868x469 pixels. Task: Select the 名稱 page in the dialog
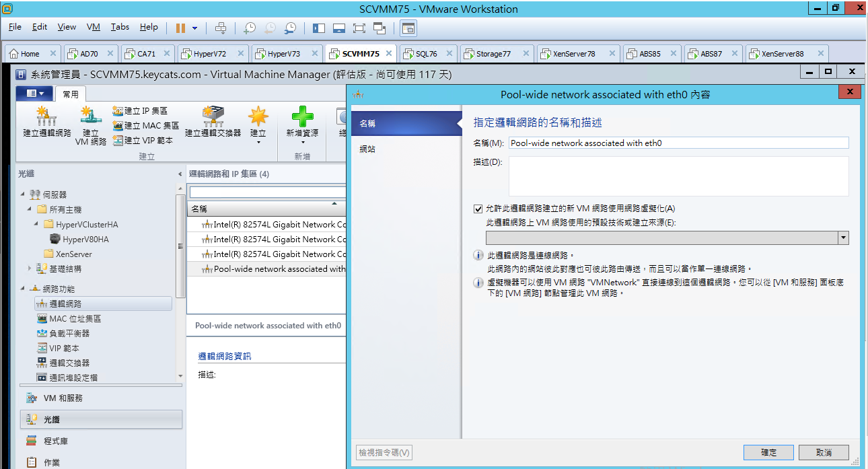point(406,124)
